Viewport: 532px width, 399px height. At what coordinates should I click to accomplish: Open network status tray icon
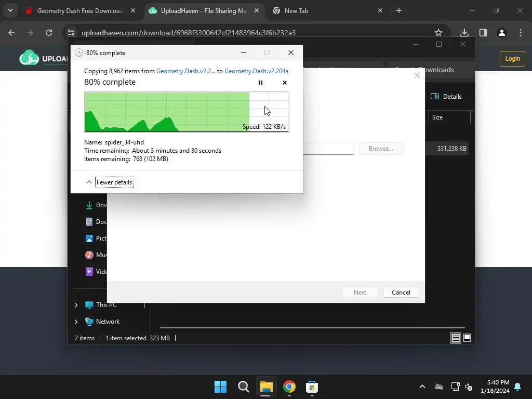coord(455,387)
